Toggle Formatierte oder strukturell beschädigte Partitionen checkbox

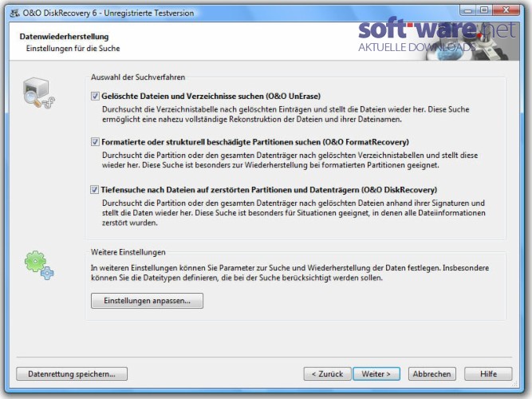point(95,142)
